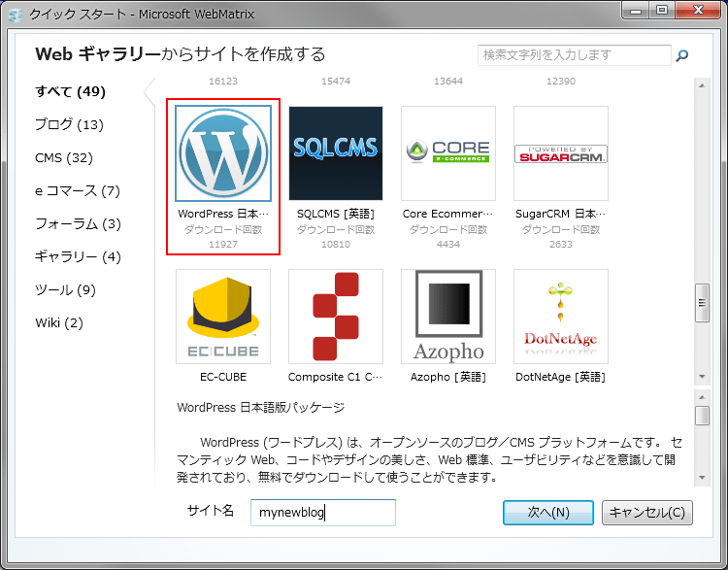Click the 'EC-CUBE' label text
Viewport: 728px width, 570px height.
pyautogui.click(x=223, y=377)
